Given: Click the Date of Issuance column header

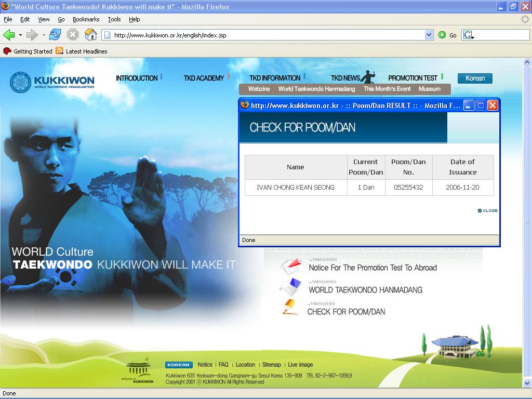Looking at the screenshot, I should coord(463,167).
